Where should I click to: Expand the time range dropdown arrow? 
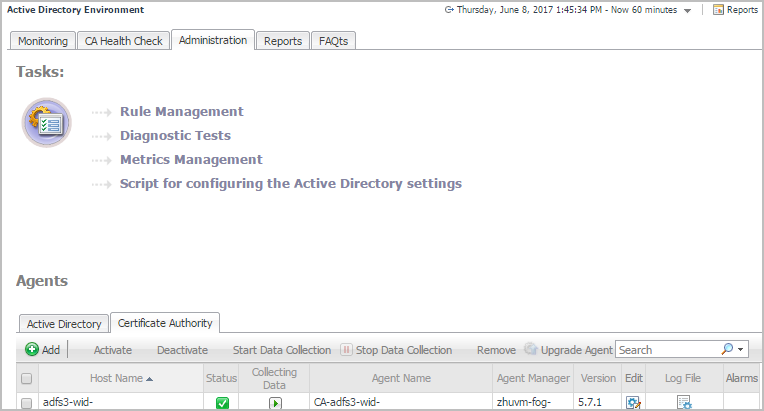(687, 10)
